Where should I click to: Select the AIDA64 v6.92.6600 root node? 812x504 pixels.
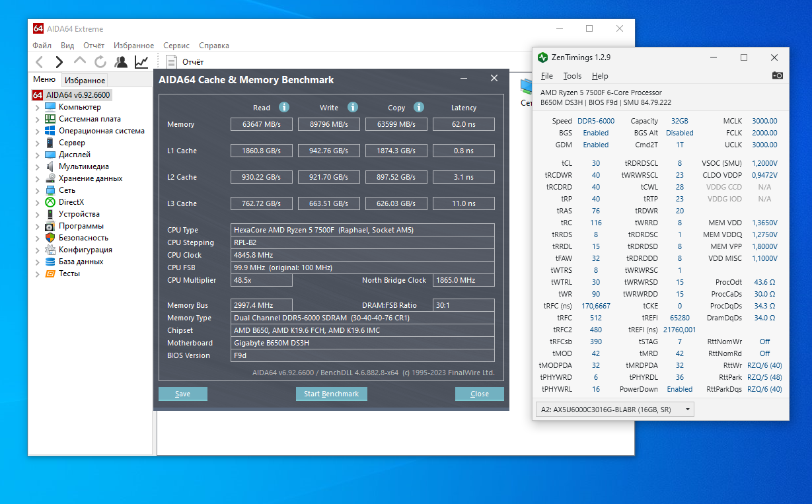click(72, 95)
